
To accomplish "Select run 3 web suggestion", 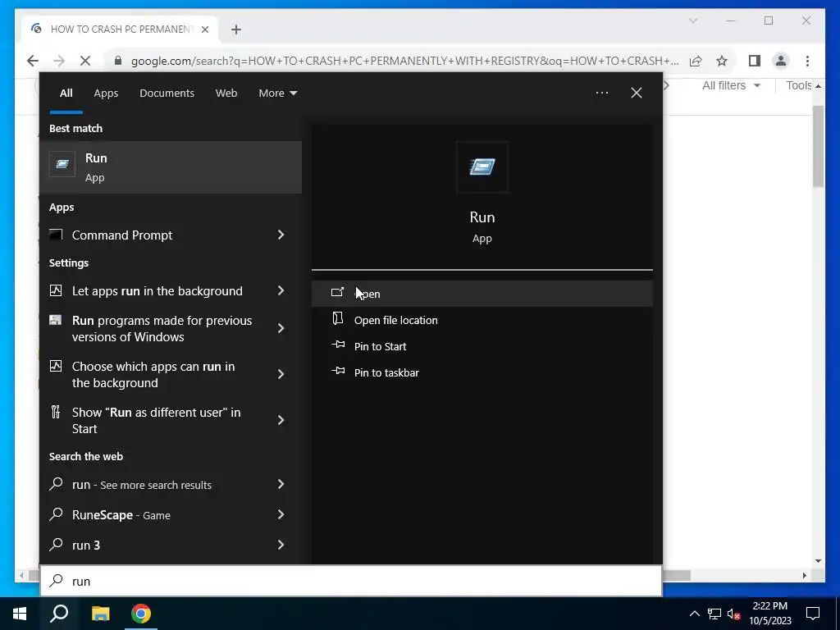I will pos(85,546).
